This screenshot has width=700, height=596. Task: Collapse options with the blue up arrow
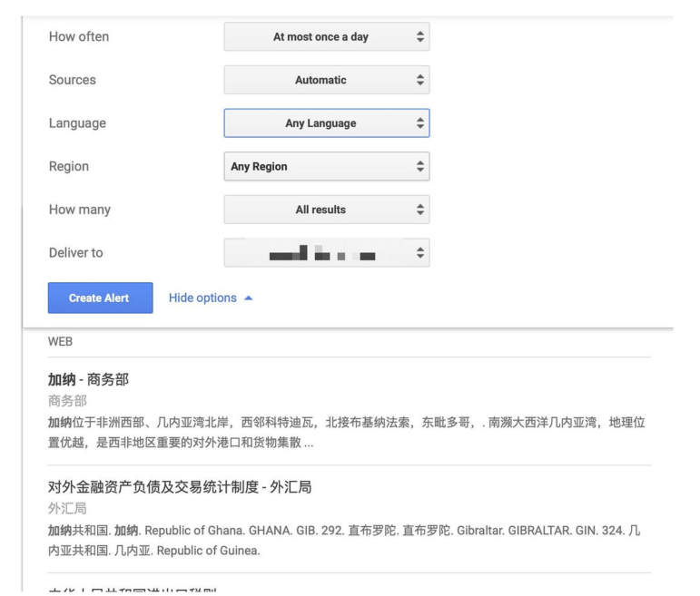click(249, 298)
